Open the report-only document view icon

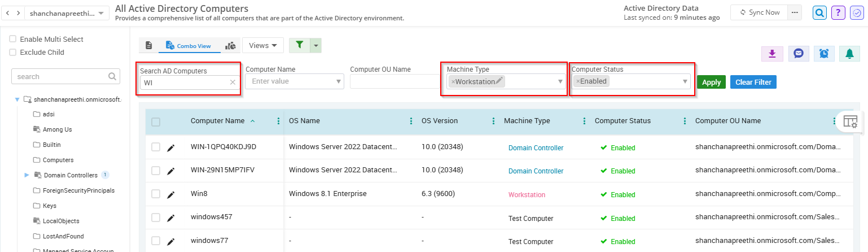click(149, 46)
